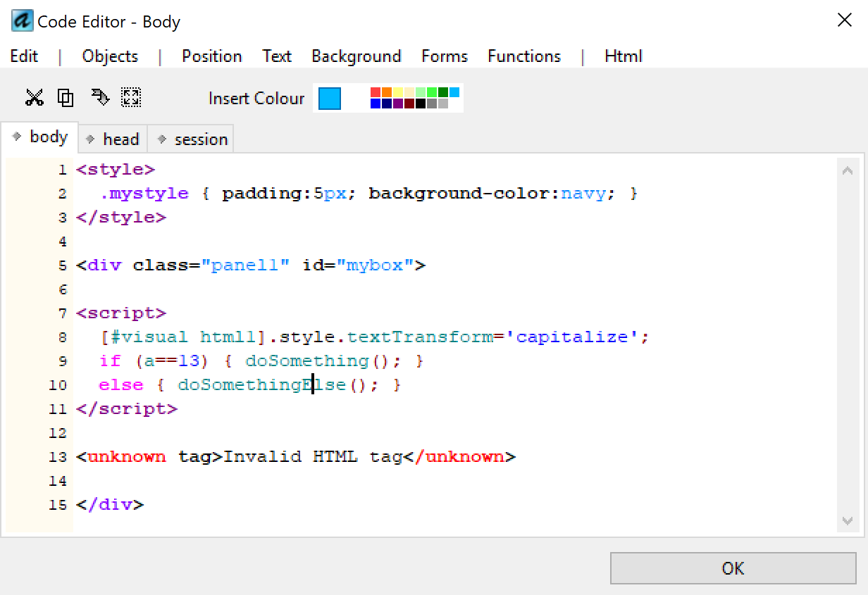Click the 'else' keyword on line 10
This screenshot has height=595, width=868.
tap(121, 385)
